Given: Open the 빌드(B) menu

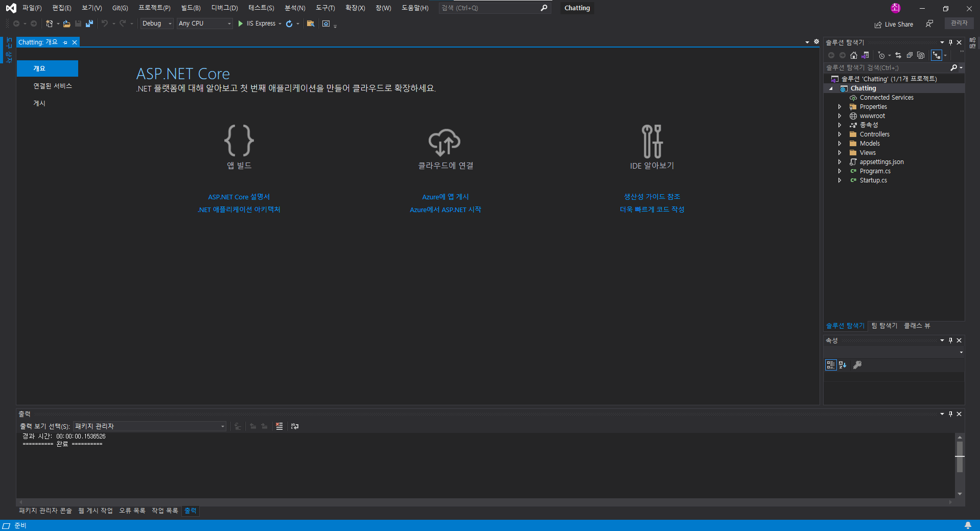Looking at the screenshot, I should pyautogui.click(x=191, y=8).
